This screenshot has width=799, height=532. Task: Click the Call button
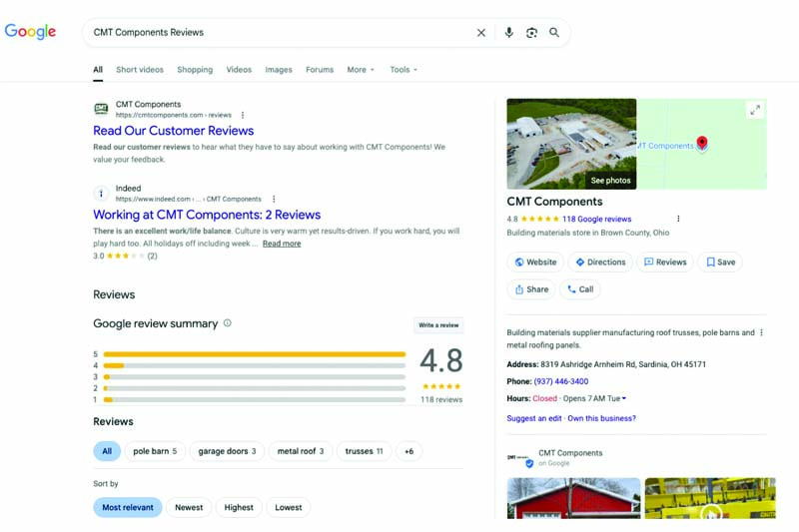[580, 289]
